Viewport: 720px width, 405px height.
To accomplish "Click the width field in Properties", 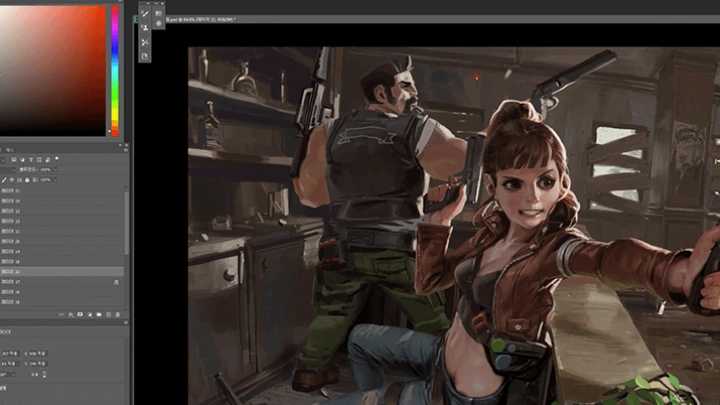I will [10, 354].
